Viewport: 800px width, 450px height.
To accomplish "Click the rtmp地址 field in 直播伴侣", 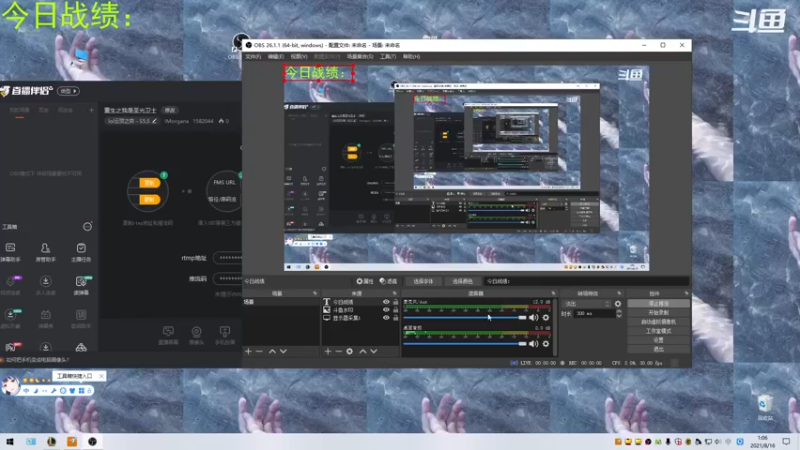I will click(228, 258).
